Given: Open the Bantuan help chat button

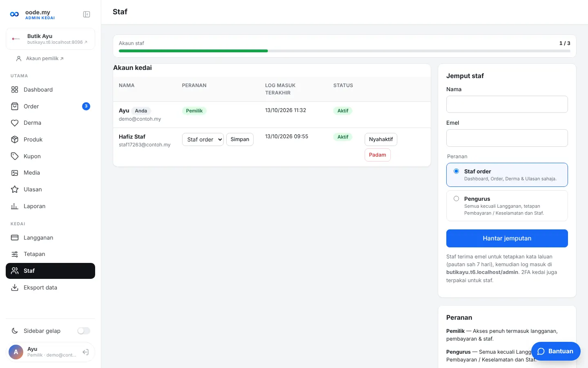Looking at the screenshot, I should pos(556,351).
